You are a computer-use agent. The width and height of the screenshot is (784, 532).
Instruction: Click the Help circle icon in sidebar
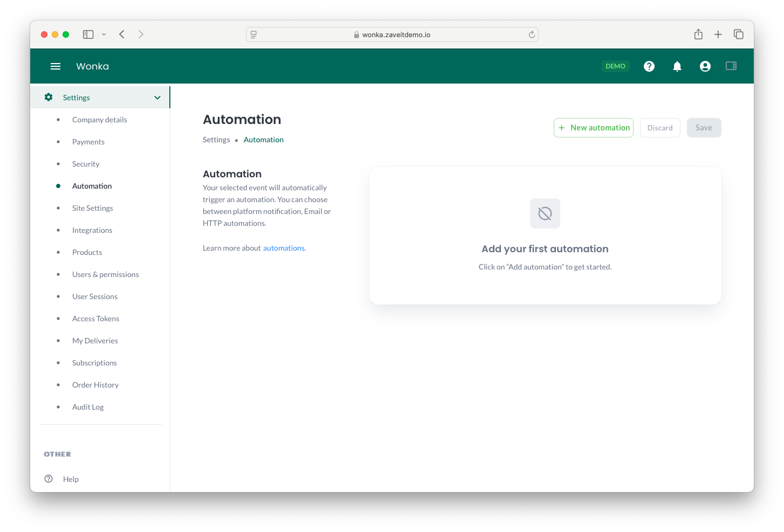coord(49,479)
